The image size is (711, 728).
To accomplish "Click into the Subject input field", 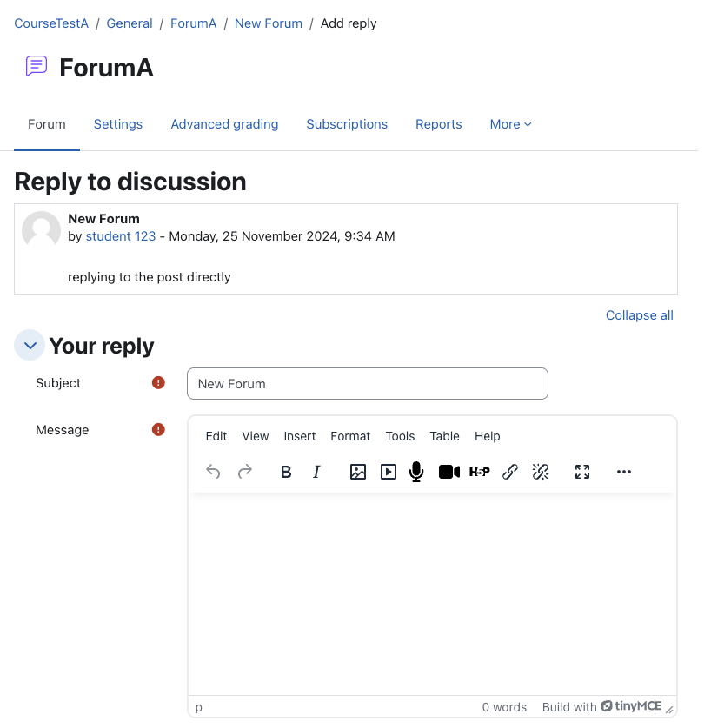I will coord(368,383).
